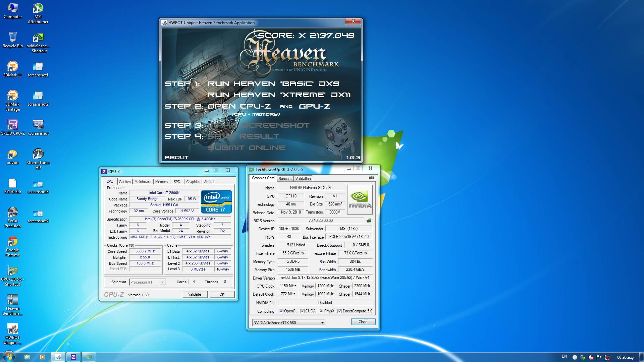Click Run Heaven "Basic" DX9
Viewport: 644px width, 362px height.
[x=273, y=84]
